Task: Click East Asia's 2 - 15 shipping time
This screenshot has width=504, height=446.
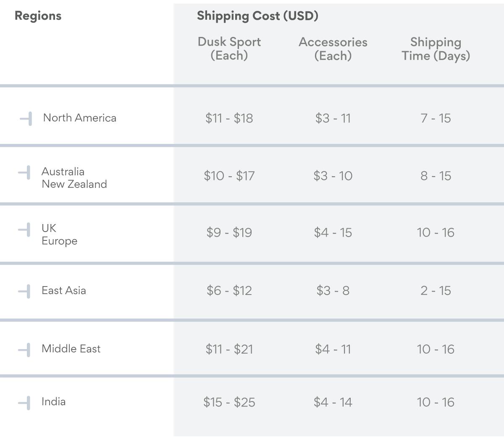Action: pyautogui.click(x=436, y=291)
